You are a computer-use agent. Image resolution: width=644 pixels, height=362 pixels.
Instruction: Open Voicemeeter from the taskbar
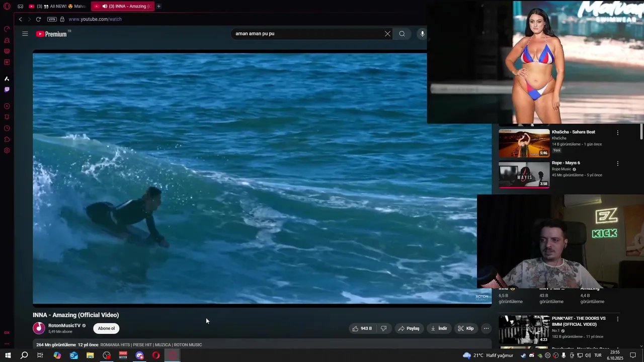[123, 355]
